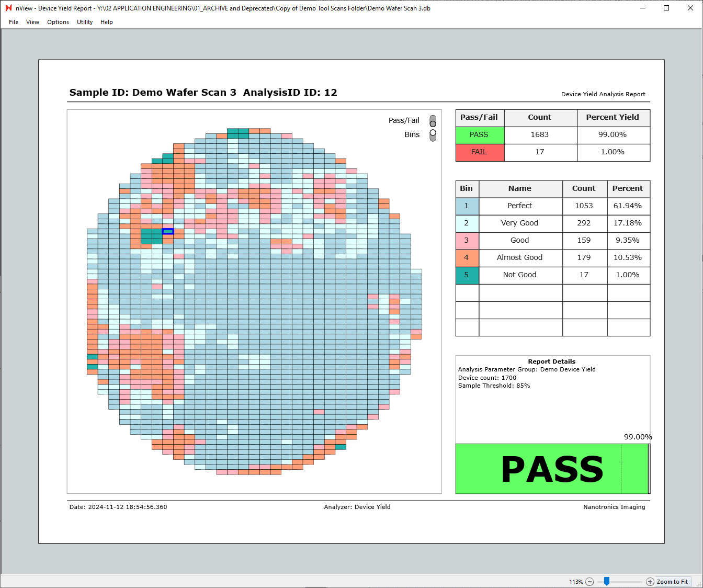Select bin 3 pink swatch in table
This screenshot has width=703, height=588.
pyautogui.click(x=467, y=241)
